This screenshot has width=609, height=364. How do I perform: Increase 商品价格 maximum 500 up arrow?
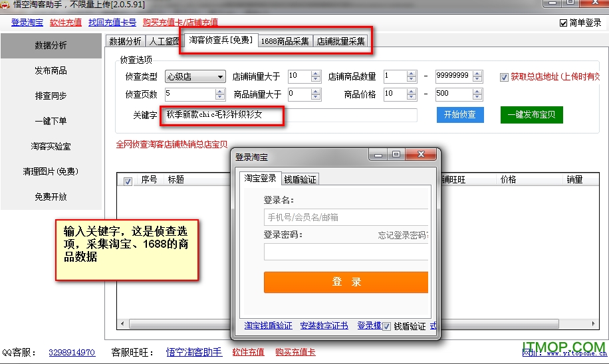(478, 91)
